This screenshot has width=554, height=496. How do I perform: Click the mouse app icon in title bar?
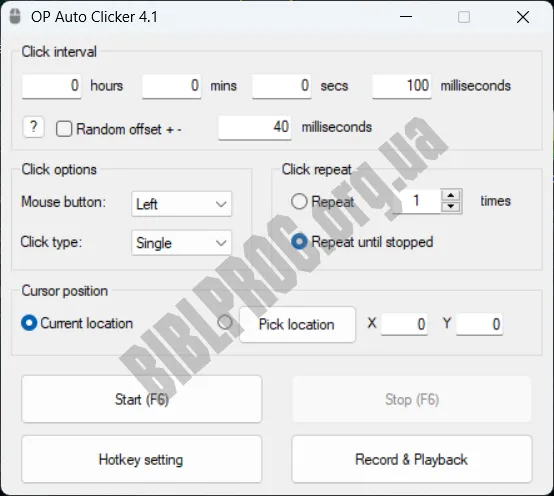[14, 17]
